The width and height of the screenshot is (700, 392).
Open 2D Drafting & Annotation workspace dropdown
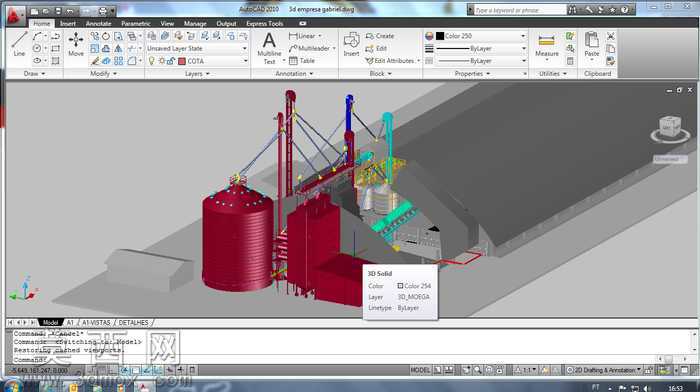(604, 370)
